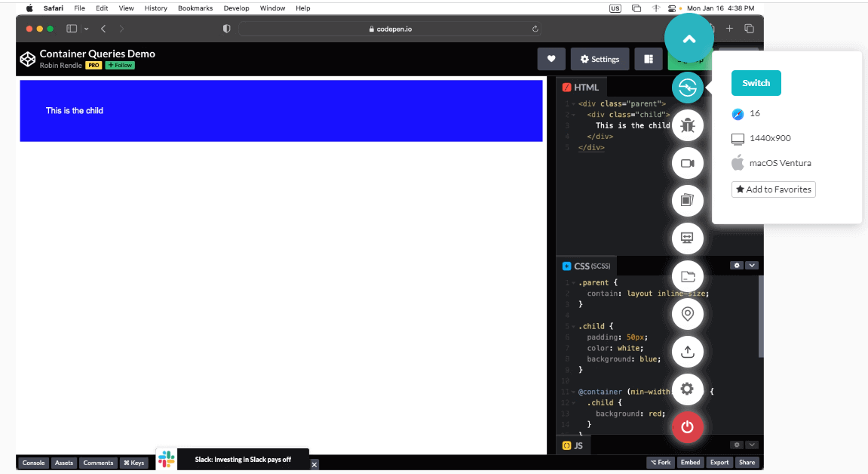
Task: Click the monitor/presentation icon in the floating menu
Action: (687, 238)
